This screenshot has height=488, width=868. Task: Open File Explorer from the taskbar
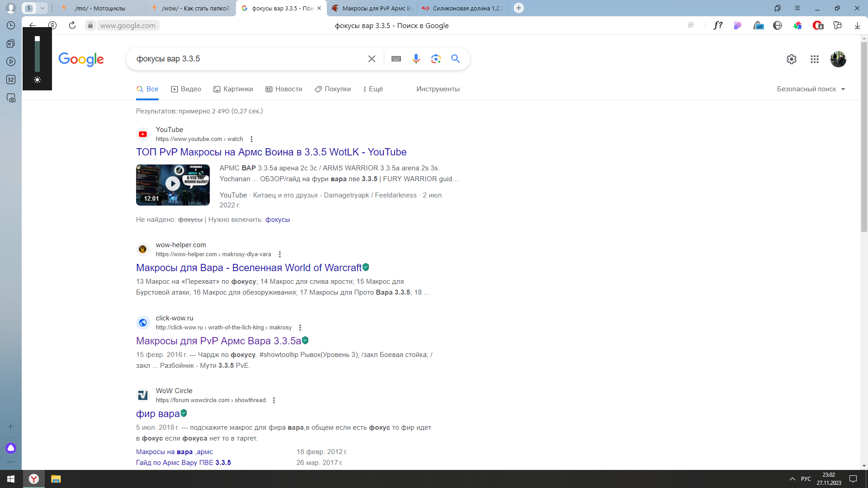click(56, 479)
